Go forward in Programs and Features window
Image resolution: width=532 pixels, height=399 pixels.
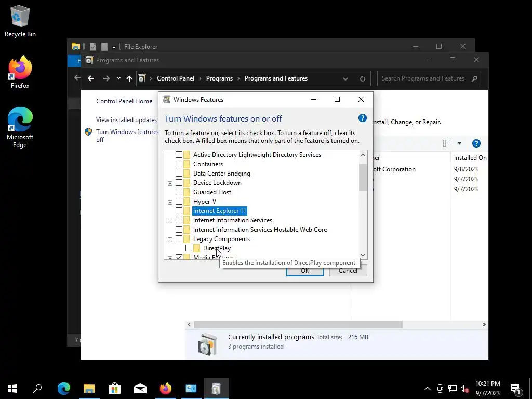107,78
